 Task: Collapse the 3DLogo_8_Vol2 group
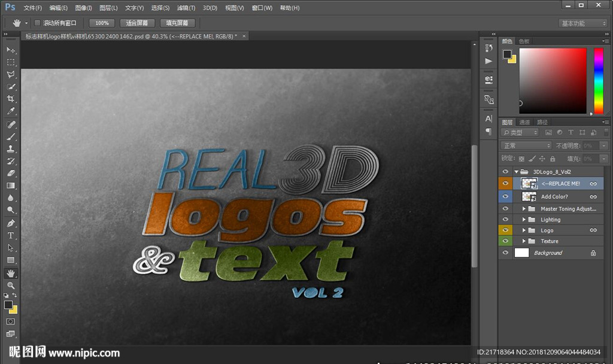coord(517,172)
